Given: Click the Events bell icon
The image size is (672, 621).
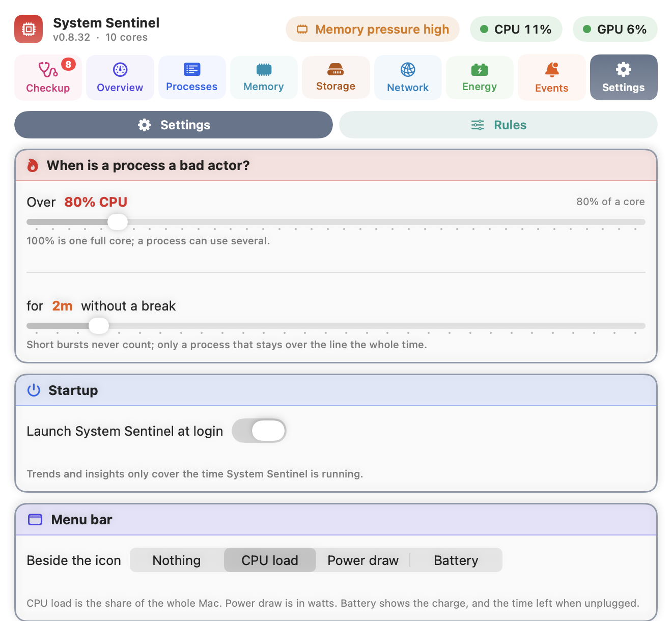Looking at the screenshot, I should click(552, 69).
